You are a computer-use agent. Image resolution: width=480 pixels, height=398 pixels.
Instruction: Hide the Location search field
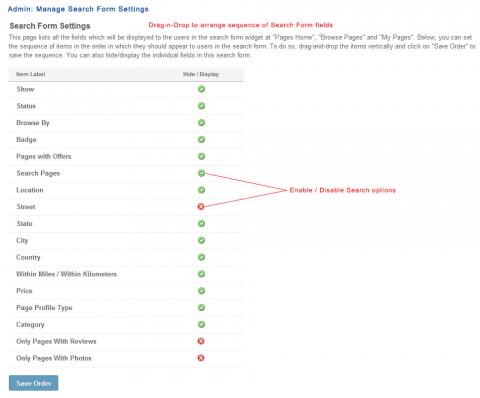(201, 190)
